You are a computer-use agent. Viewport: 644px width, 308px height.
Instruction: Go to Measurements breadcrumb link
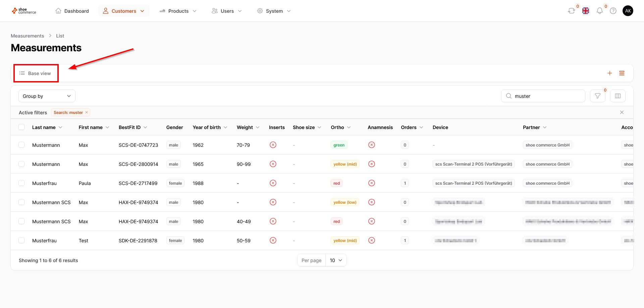27,36
